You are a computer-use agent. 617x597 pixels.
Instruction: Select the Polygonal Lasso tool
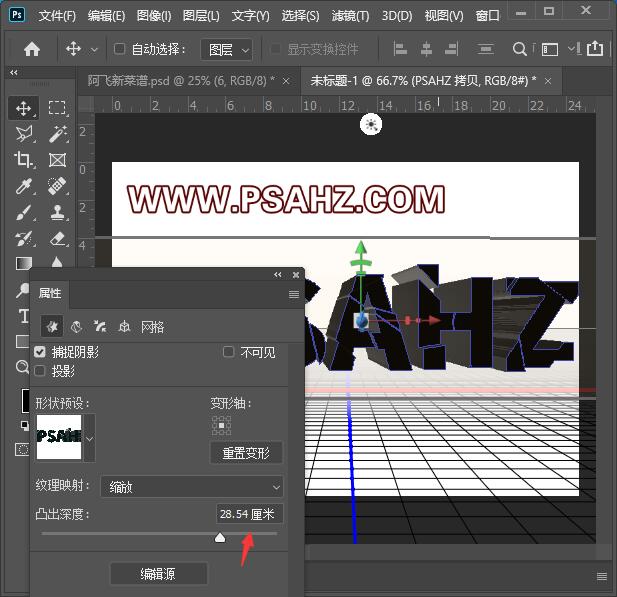(x=24, y=134)
